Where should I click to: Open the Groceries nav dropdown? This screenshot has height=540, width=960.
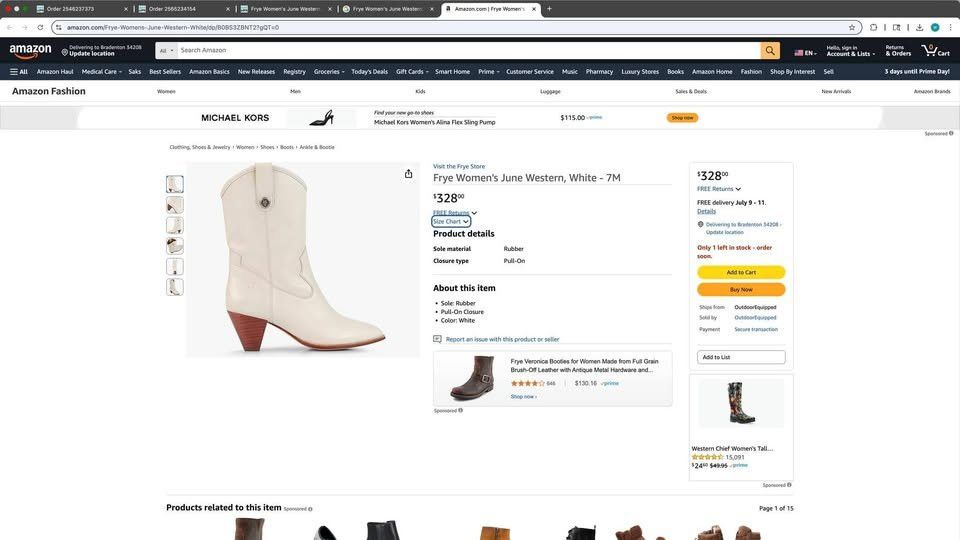329,72
